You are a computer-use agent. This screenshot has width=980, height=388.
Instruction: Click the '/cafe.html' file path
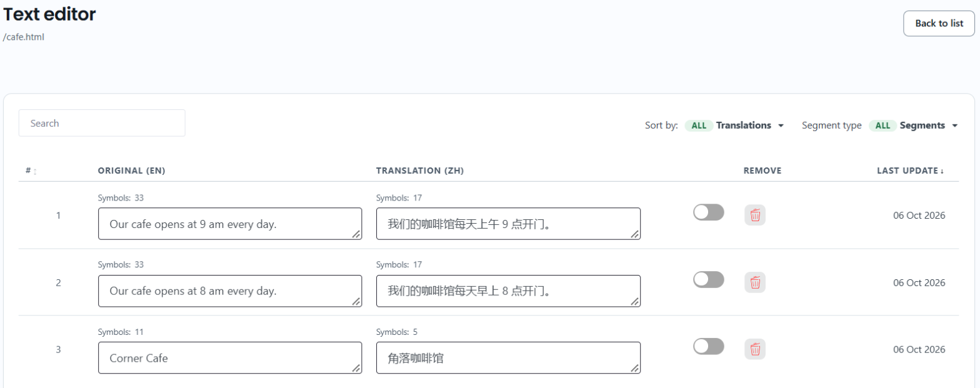click(23, 37)
